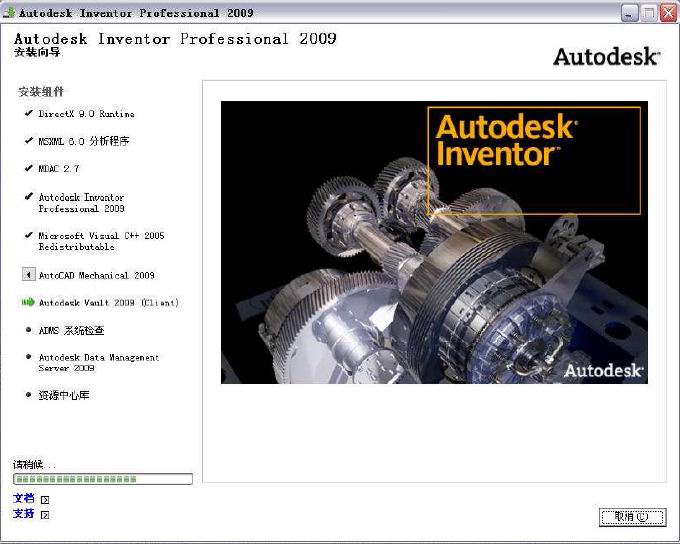Click the boxed arrow icon beside AutoCAD Mechanical 2009
Image resolution: width=680 pixels, height=544 pixels.
pyautogui.click(x=29, y=274)
